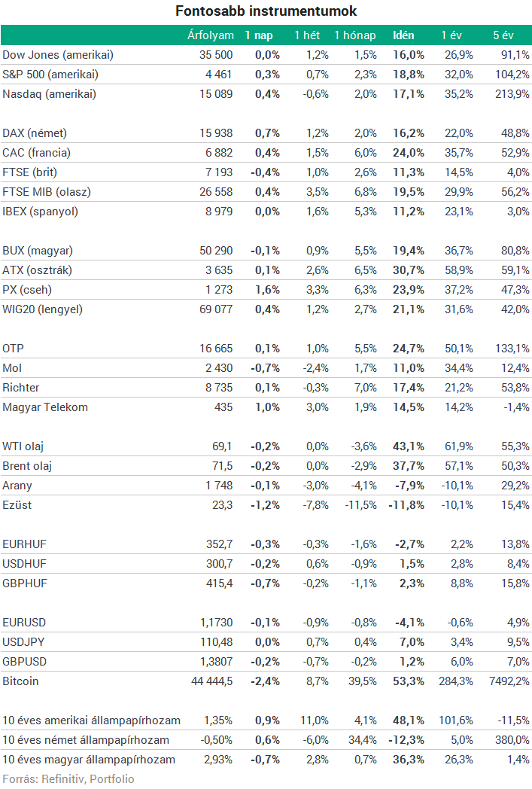532x789 pixels.
Task: Click the 1 nap column header
Action: coord(259,35)
